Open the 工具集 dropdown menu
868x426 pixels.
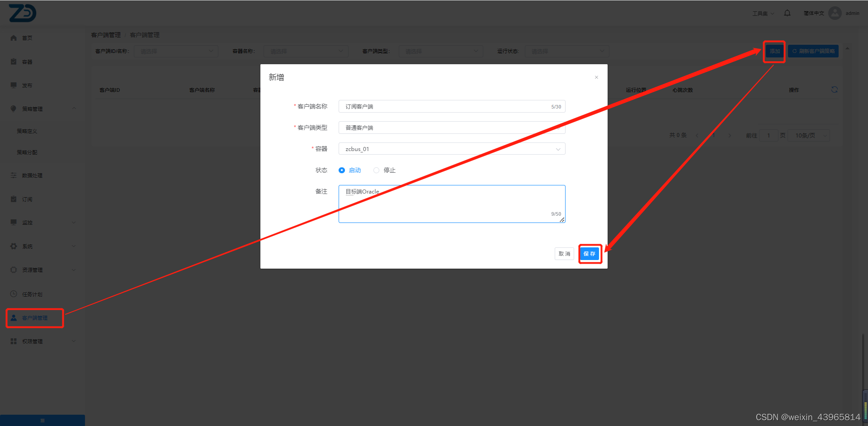click(x=763, y=14)
